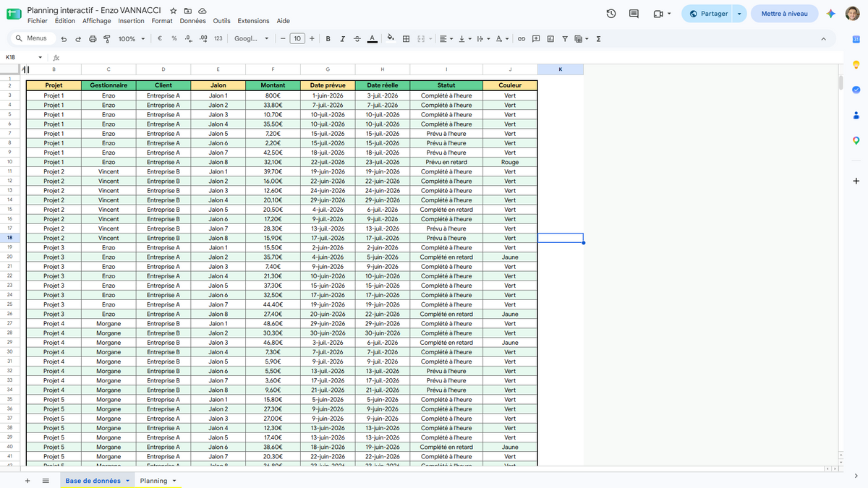This screenshot has width=868, height=488.
Task: Open the Fichier menu
Action: click(x=38, y=21)
